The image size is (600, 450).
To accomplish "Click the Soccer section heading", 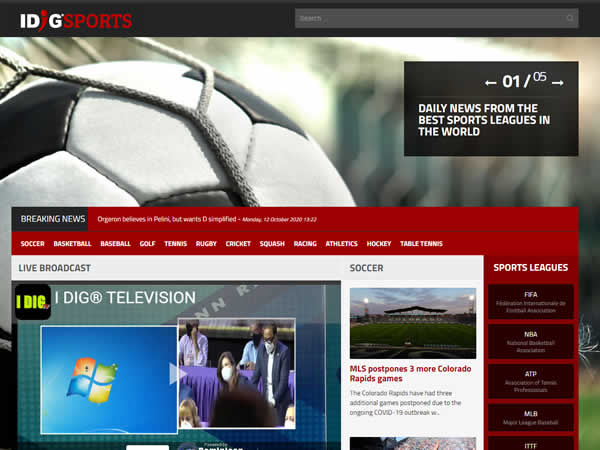I will coord(366,268).
